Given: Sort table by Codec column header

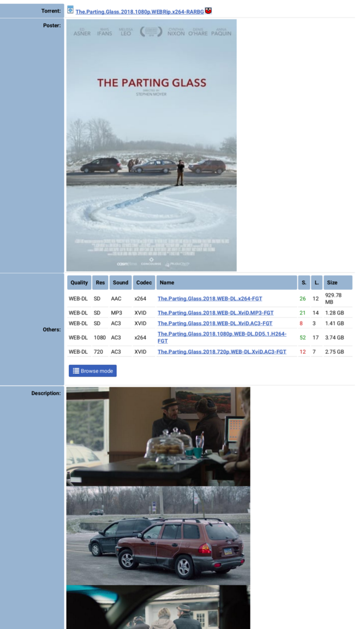Looking at the screenshot, I should [x=144, y=282].
